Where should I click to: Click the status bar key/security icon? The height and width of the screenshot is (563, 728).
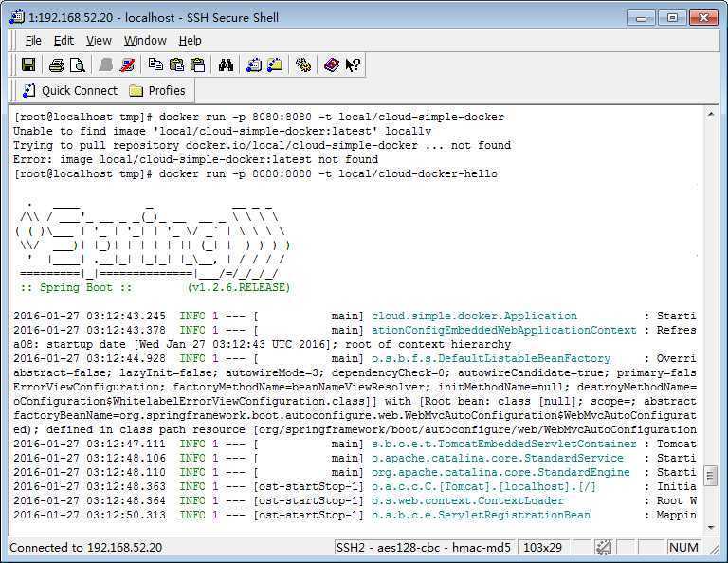pyautogui.click(x=604, y=548)
